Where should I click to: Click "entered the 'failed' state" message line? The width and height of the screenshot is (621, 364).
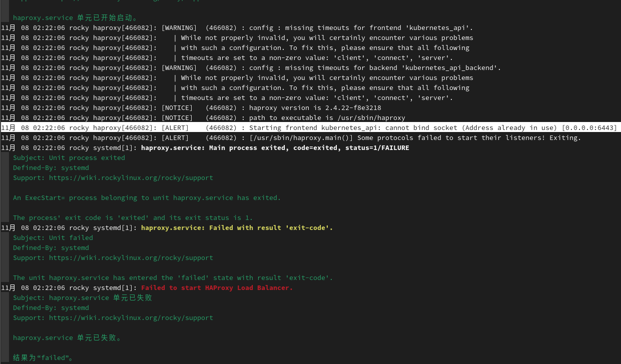173,277
